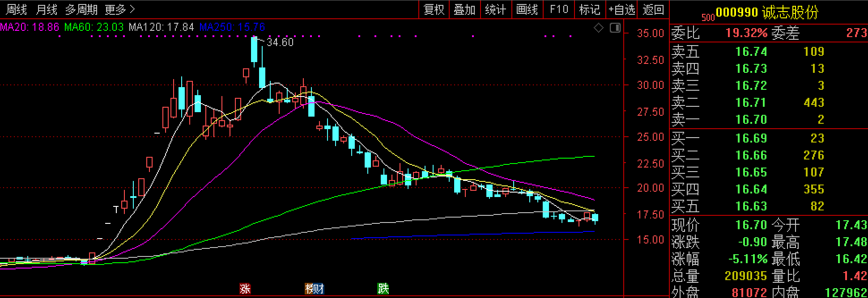Select the 卖一 row label
Screen dimensions: 868x298
coord(685,120)
